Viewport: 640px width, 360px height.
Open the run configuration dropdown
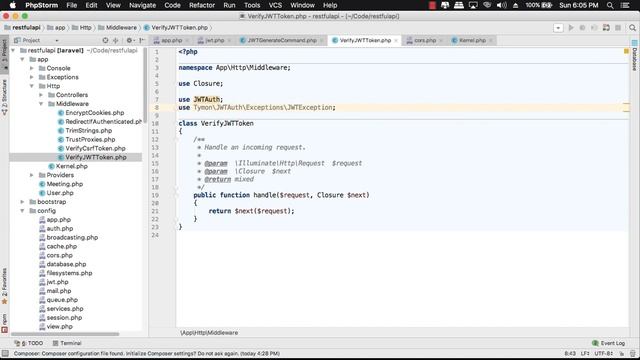point(558,28)
